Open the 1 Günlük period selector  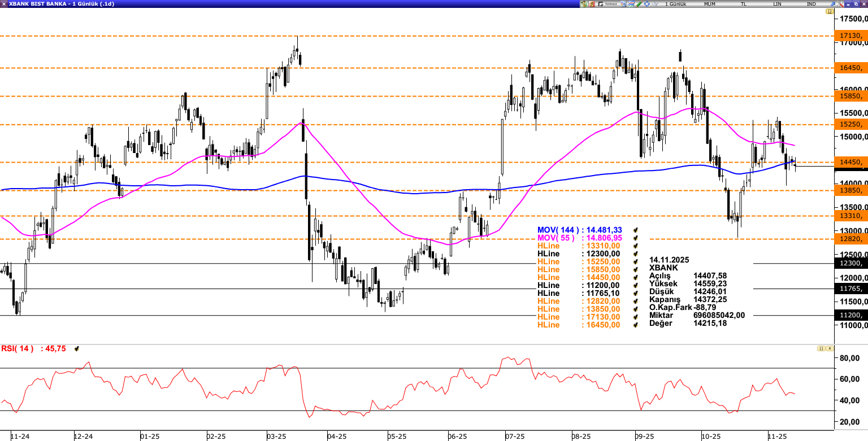675,4
